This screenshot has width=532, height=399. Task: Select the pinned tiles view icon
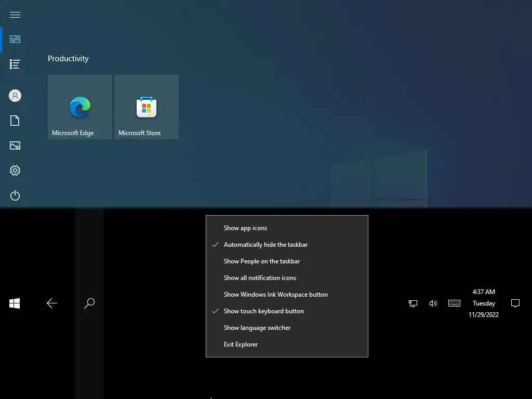pos(15,39)
